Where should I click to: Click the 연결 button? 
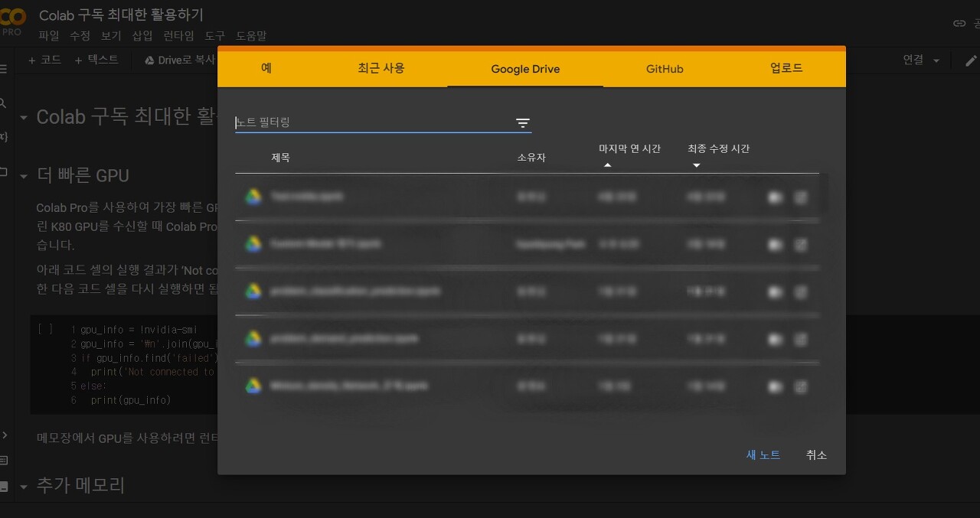913,60
